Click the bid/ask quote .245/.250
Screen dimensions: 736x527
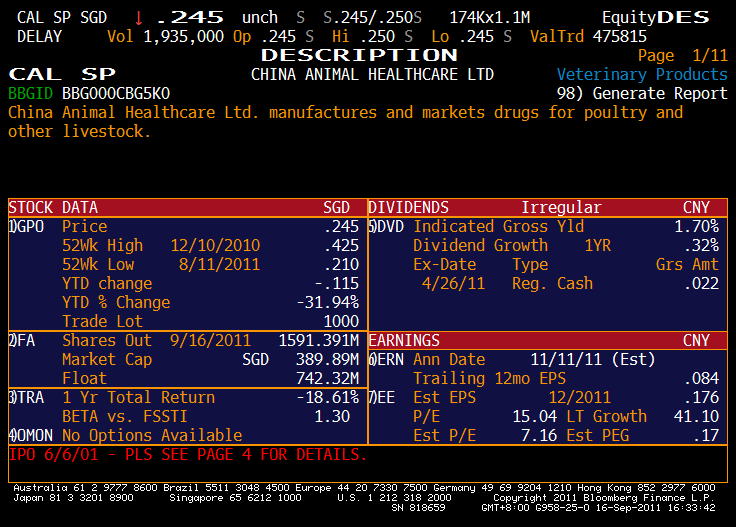(372, 18)
